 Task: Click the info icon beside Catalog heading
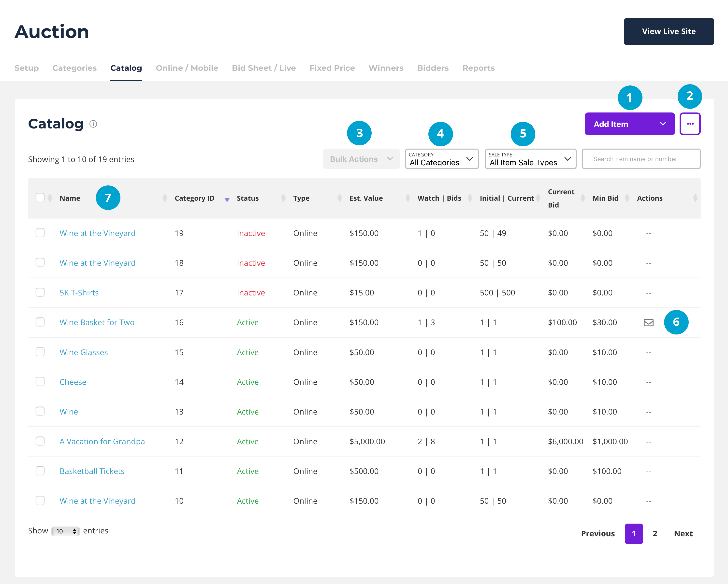[93, 124]
